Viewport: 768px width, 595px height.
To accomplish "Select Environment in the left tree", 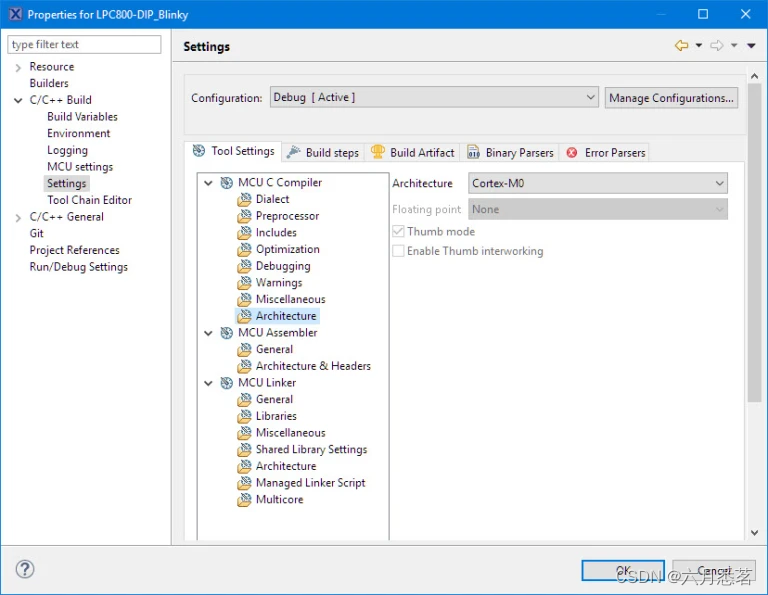I will coord(78,133).
